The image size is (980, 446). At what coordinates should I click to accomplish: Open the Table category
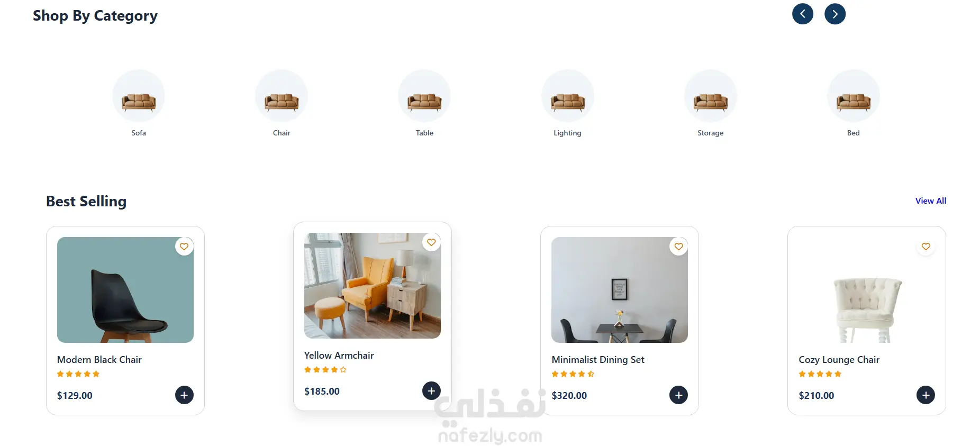point(424,96)
